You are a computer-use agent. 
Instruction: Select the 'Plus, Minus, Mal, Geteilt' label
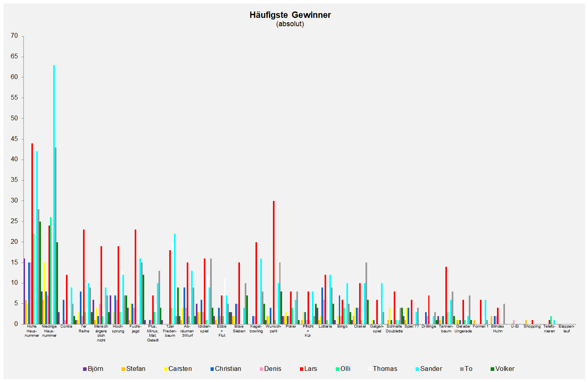(x=153, y=333)
